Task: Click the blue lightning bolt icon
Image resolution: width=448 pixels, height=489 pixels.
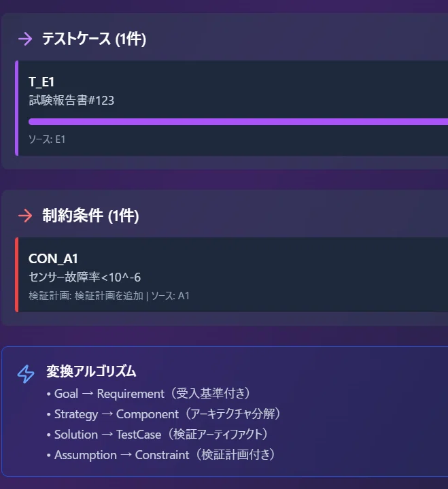Action: pyautogui.click(x=26, y=374)
